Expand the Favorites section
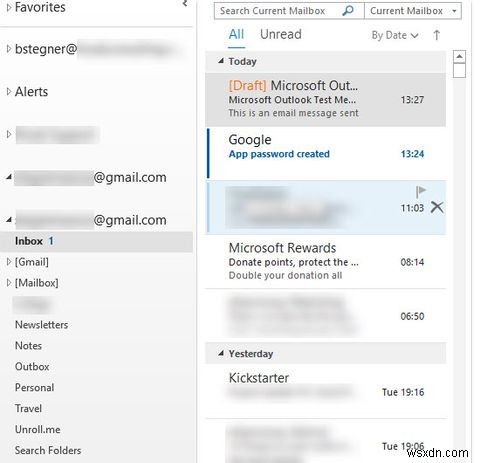Viewport: 480px width, 463px height. [x=9, y=7]
